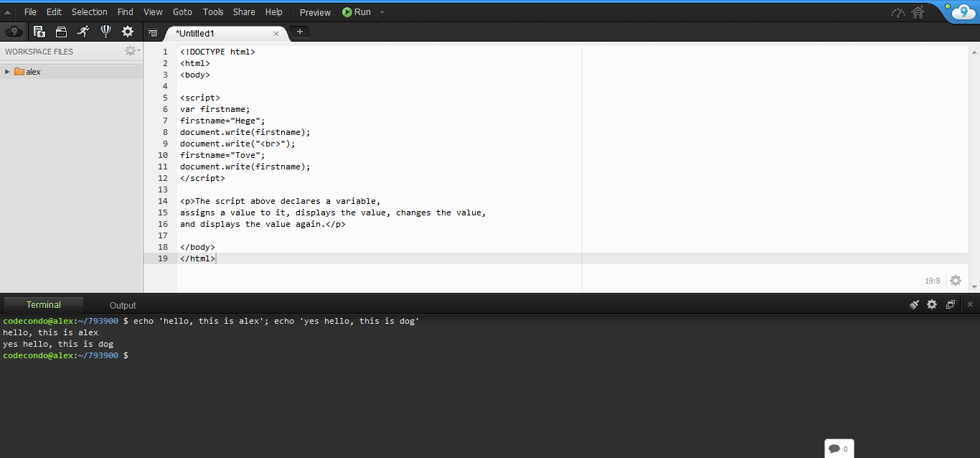
Task: Open the Goto menu
Action: (183, 12)
